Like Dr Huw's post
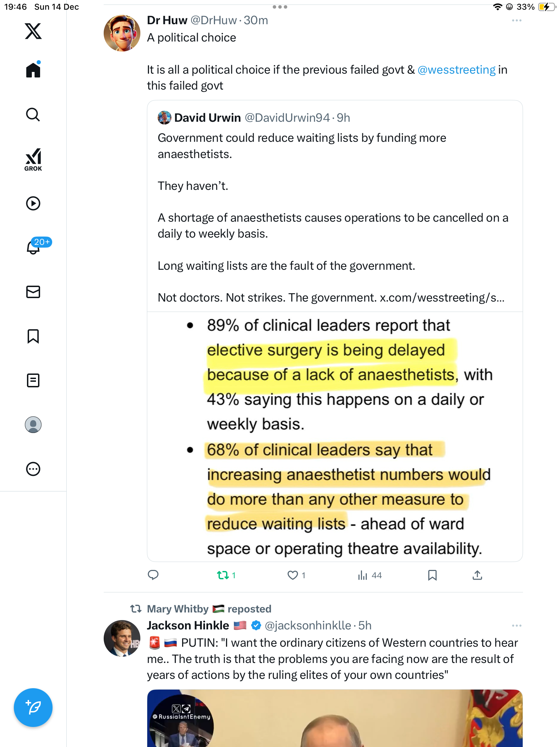The height and width of the screenshot is (747, 560). (x=293, y=575)
